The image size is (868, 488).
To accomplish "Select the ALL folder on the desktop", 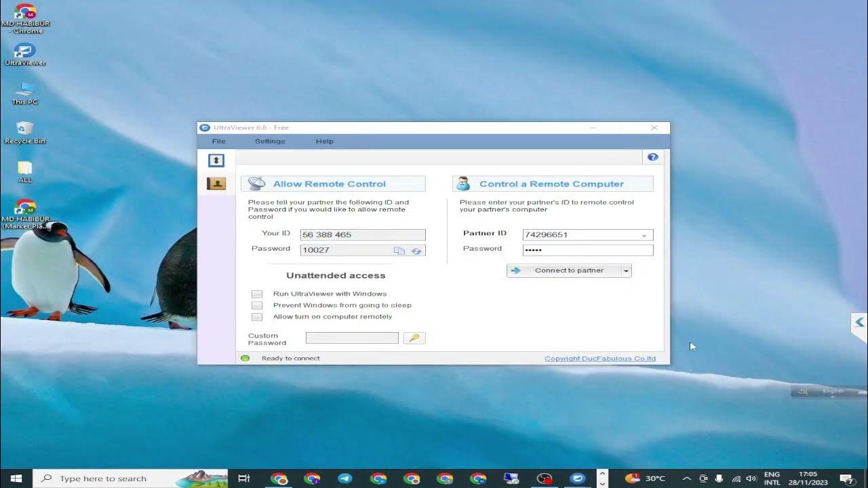I will pos(25,172).
